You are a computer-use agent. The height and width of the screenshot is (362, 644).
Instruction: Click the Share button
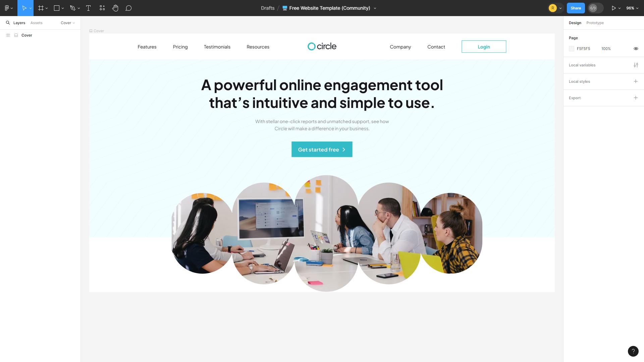click(x=576, y=8)
